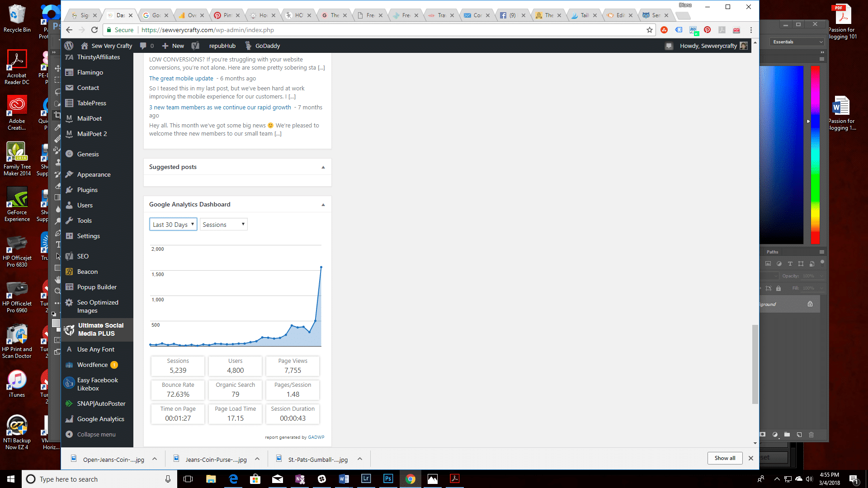Click the Pinterest extension icon
Image resolution: width=868 pixels, height=488 pixels.
point(708,30)
